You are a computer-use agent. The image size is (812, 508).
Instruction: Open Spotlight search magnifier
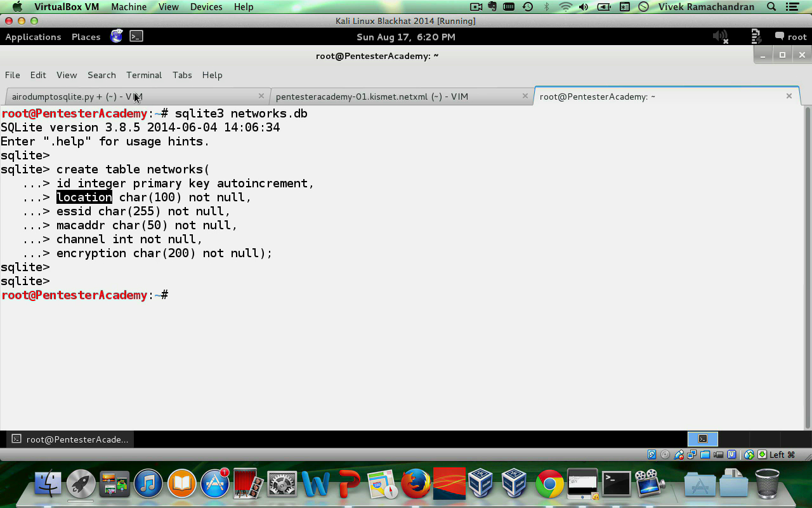[x=771, y=7]
